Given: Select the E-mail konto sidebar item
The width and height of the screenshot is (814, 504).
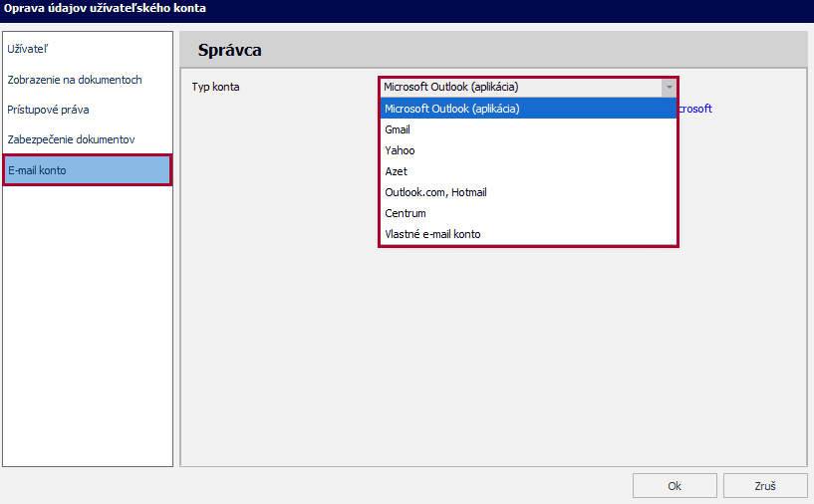Looking at the screenshot, I should tap(88, 170).
